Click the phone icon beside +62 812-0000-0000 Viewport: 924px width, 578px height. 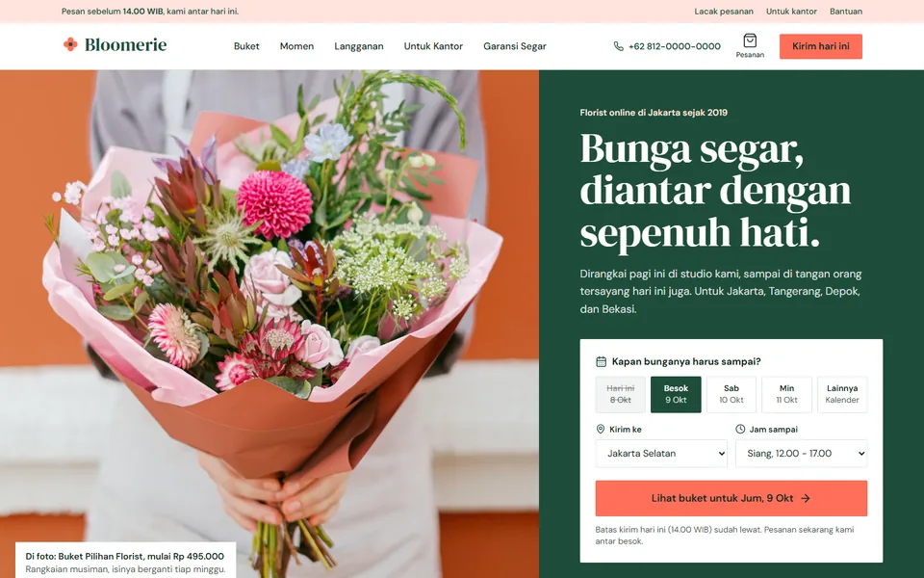(618, 46)
